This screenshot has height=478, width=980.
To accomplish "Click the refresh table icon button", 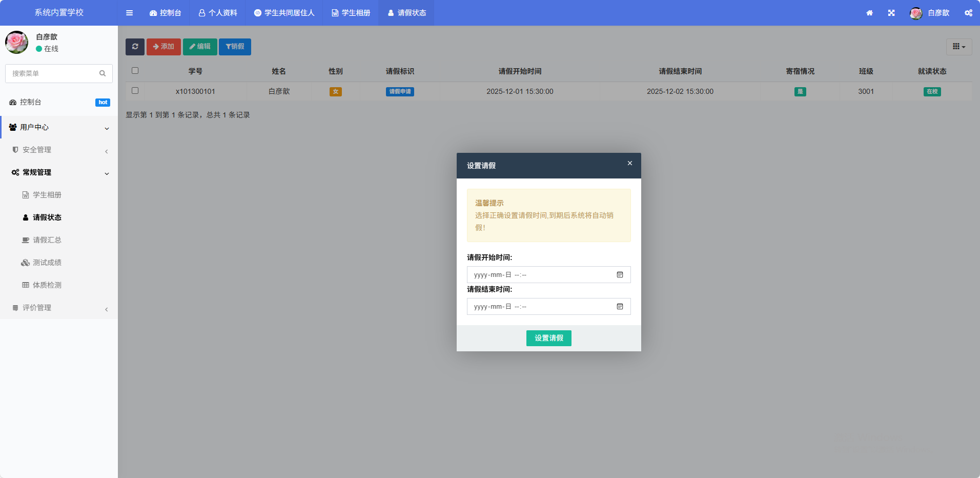I will [x=135, y=47].
